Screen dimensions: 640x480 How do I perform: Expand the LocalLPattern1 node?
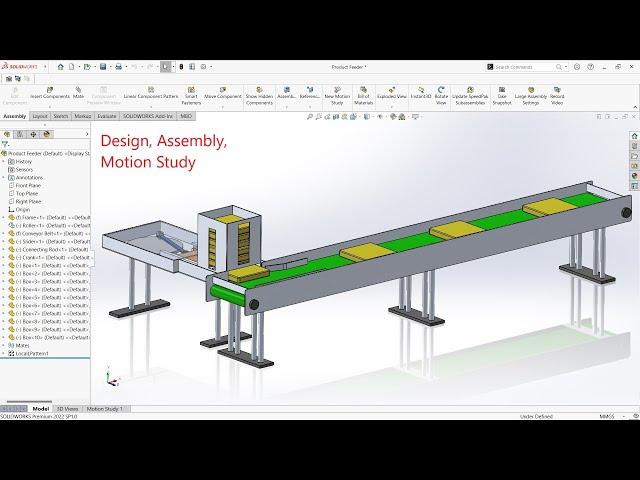pyautogui.click(x=4, y=353)
